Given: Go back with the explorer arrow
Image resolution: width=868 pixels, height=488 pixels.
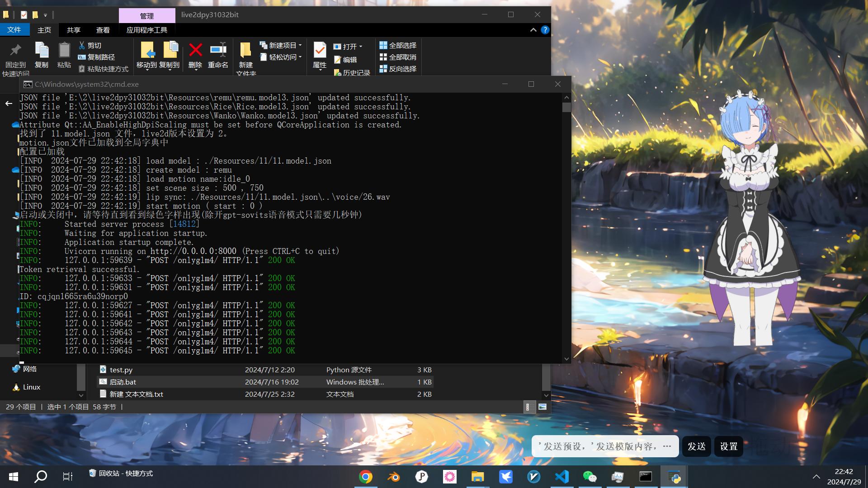Looking at the screenshot, I should [x=9, y=103].
